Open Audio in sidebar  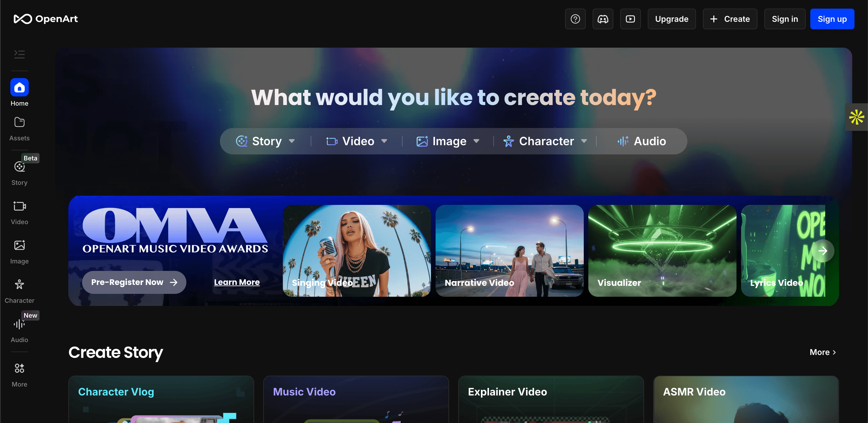[x=20, y=330]
